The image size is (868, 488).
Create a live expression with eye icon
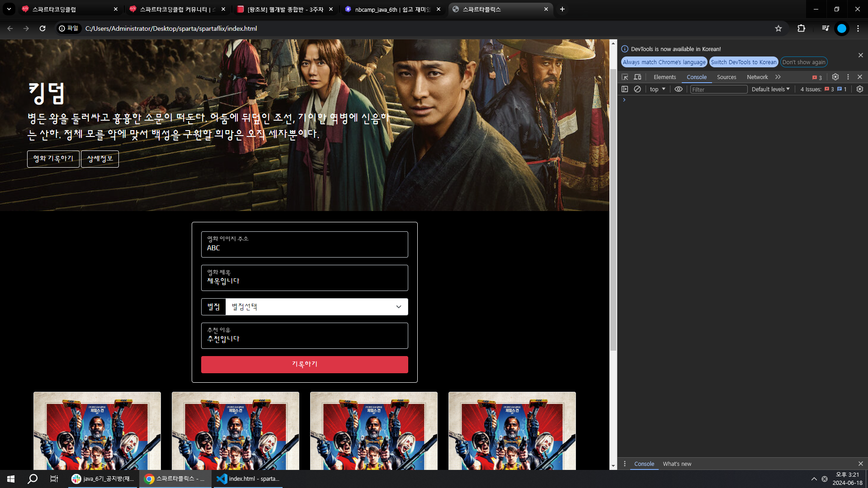click(679, 89)
